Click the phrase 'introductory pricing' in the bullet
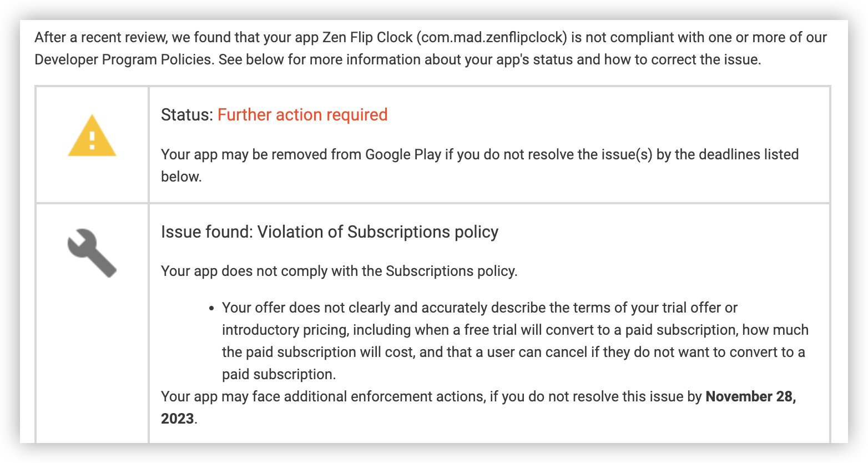This screenshot has width=868, height=463. tap(285, 330)
